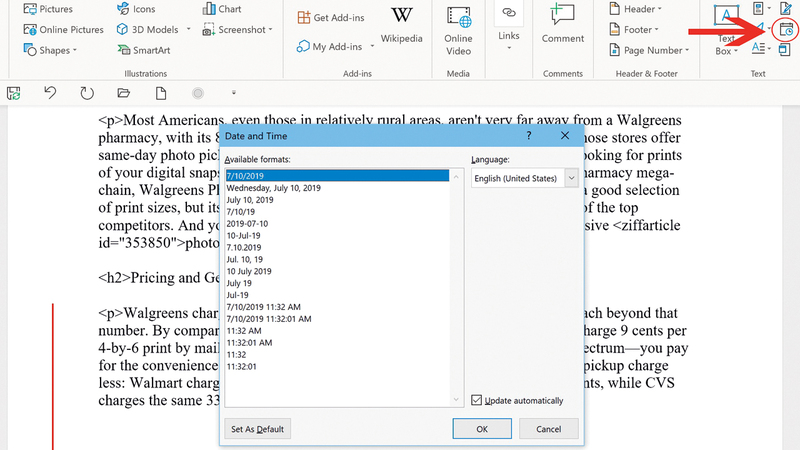The height and width of the screenshot is (450, 800).
Task: Click the Comment icon
Action: point(563,25)
